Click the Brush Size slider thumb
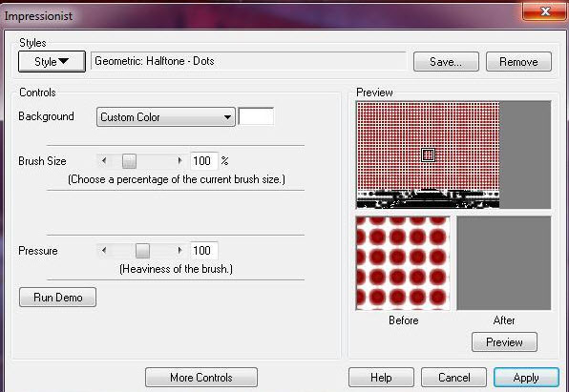The width and height of the screenshot is (569, 392). click(x=129, y=161)
